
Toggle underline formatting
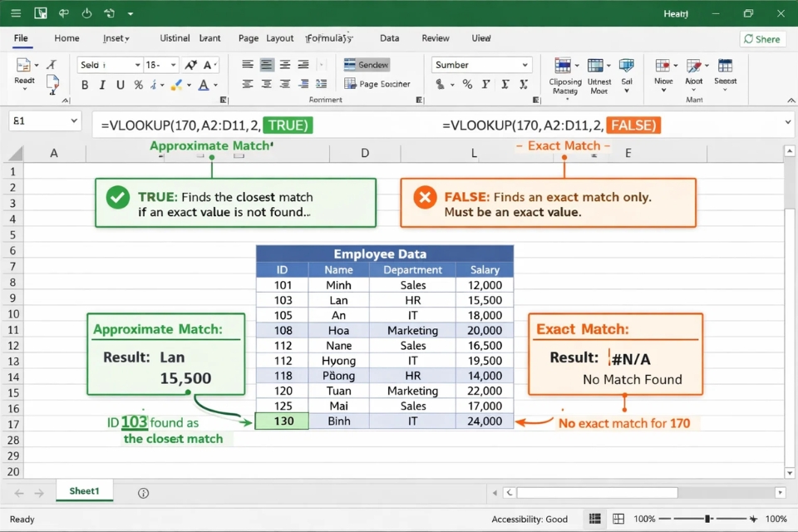(120, 85)
